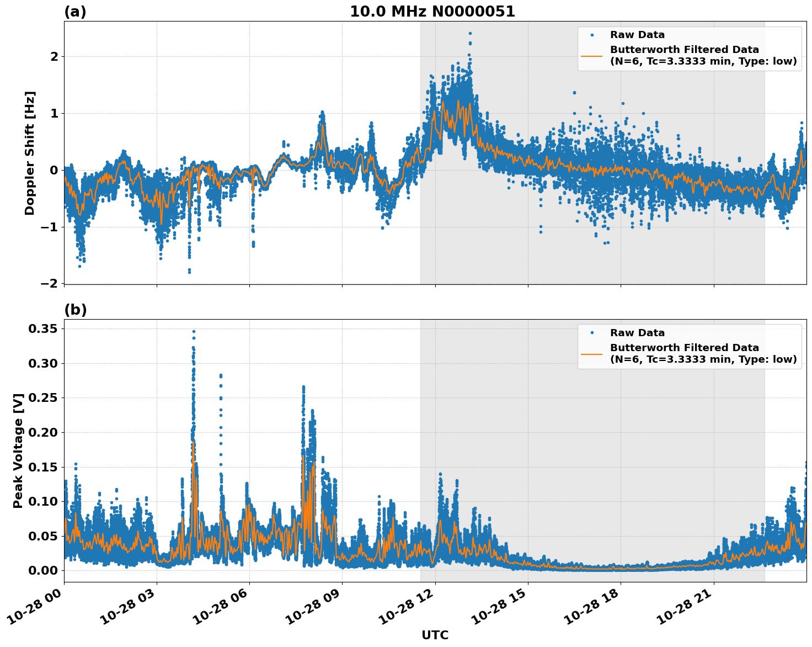Image resolution: width=812 pixels, height=647 pixels.
Task: Select the subplot label (b)
Action: click(x=75, y=309)
